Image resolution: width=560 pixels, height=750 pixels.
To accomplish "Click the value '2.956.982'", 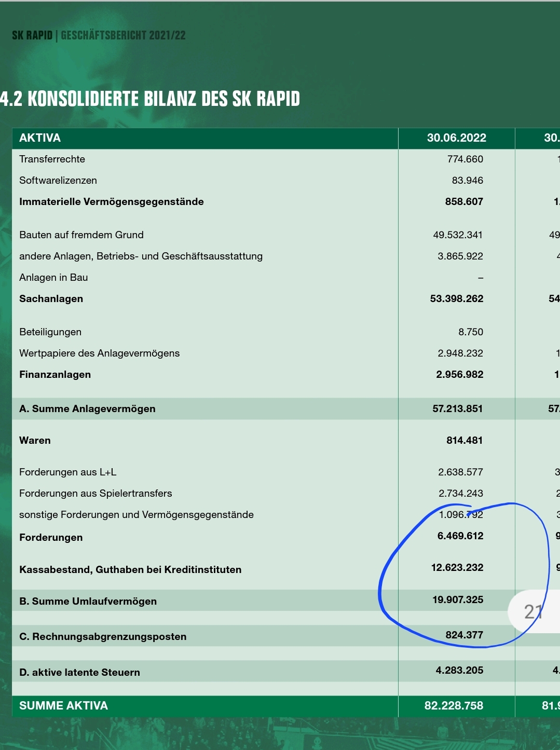I will pos(460,375).
